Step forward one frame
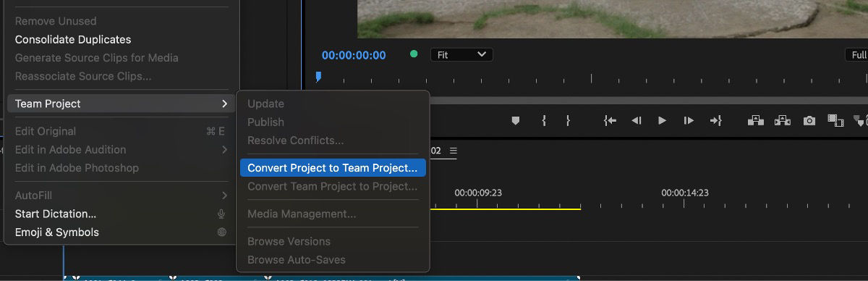The image size is (868, 281). [x=689, y=121]
